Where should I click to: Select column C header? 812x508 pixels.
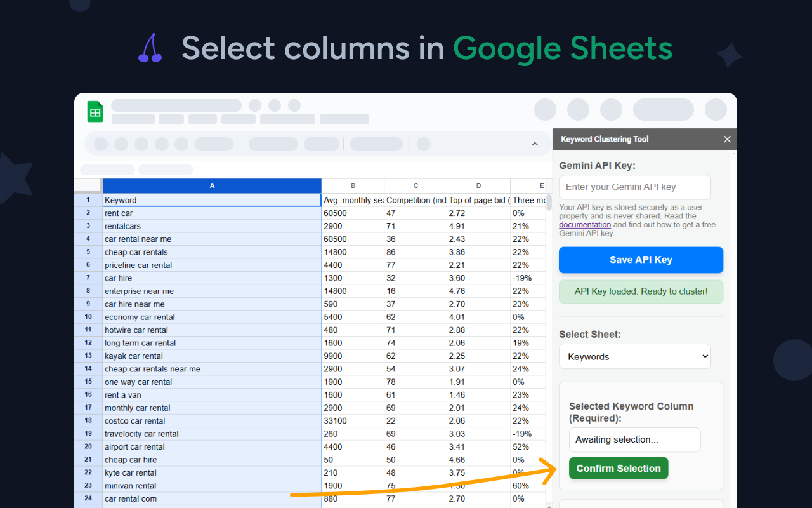[416, 185]
